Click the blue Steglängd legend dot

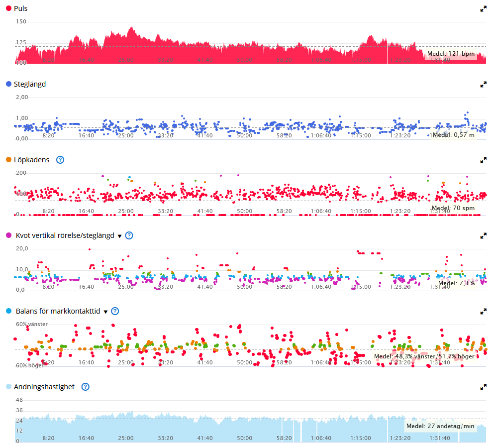tap(9, 84)
